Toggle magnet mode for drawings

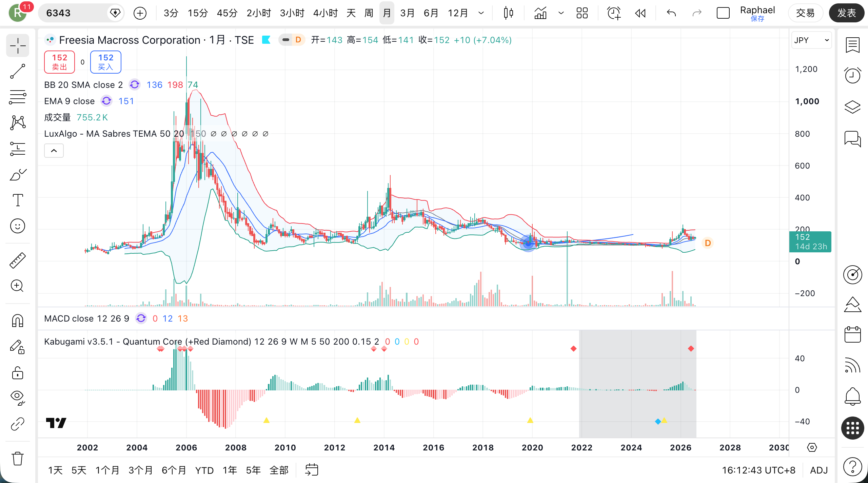(18, 321)
